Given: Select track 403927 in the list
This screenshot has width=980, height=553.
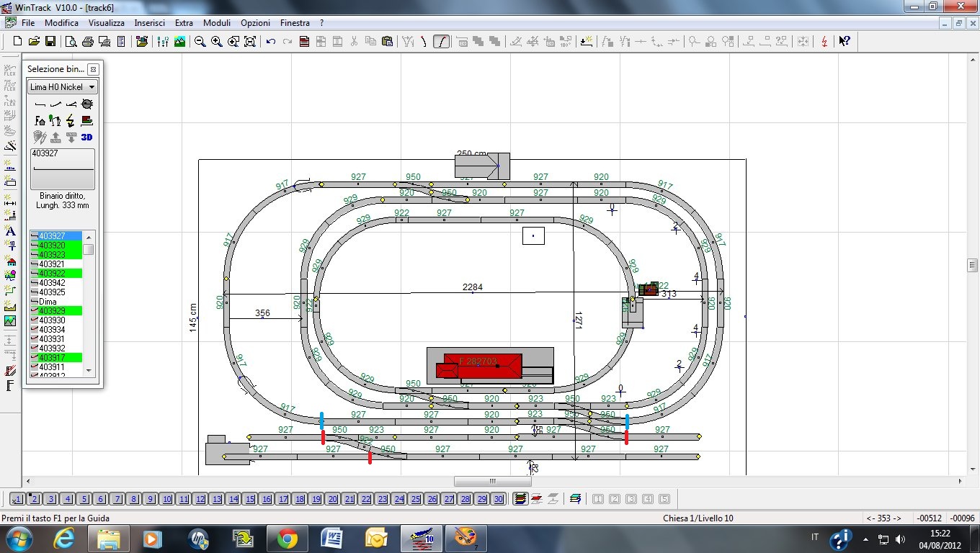Looking at the screenshot, I should click(x=56, y=236).
